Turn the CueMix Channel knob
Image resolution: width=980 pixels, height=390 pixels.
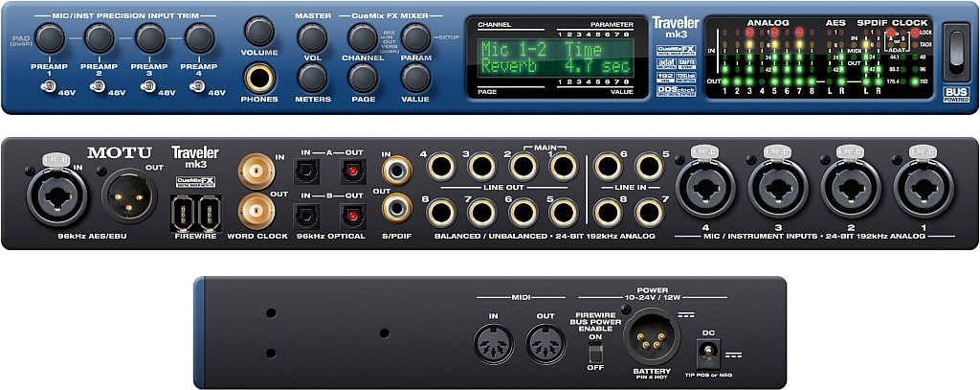pyautogui.click(x=362, y=37)
